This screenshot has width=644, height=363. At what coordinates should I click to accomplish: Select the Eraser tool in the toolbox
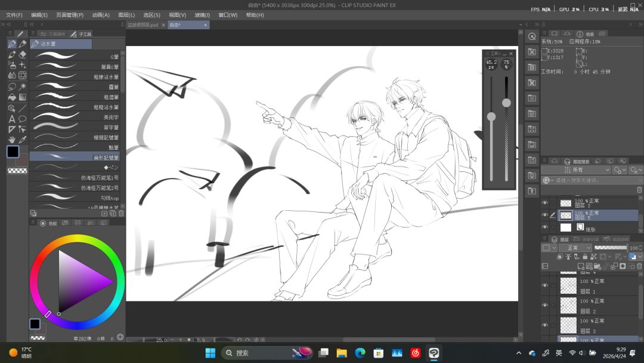(x=23, y=54)
